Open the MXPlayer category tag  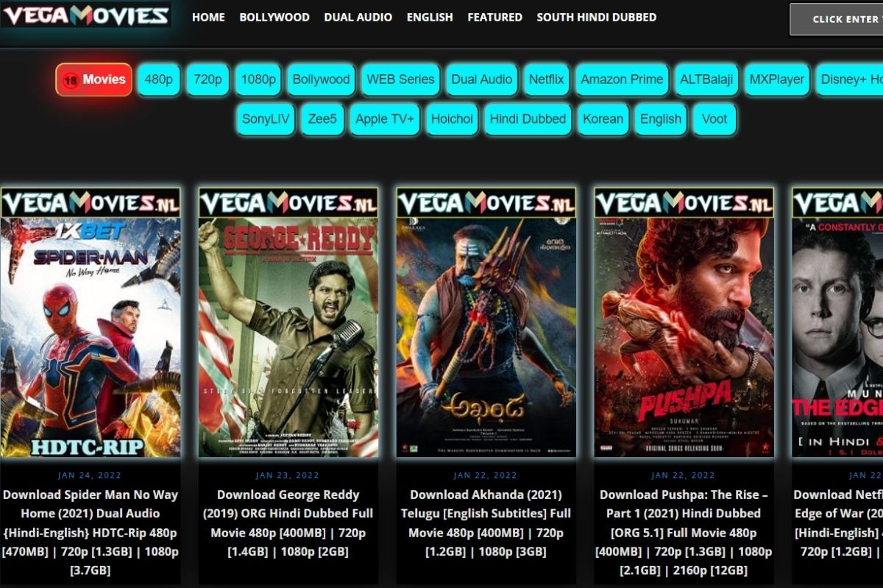777,79
